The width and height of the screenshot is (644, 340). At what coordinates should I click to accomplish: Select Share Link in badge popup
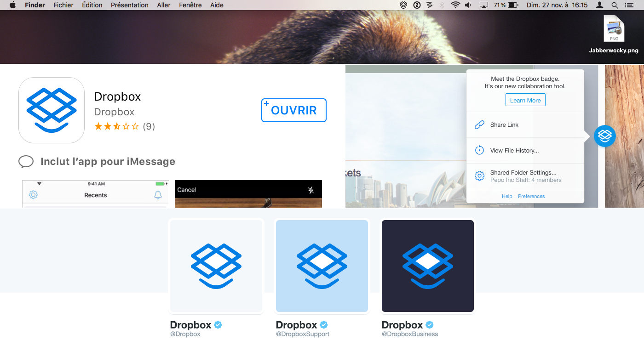coord(525,125)
